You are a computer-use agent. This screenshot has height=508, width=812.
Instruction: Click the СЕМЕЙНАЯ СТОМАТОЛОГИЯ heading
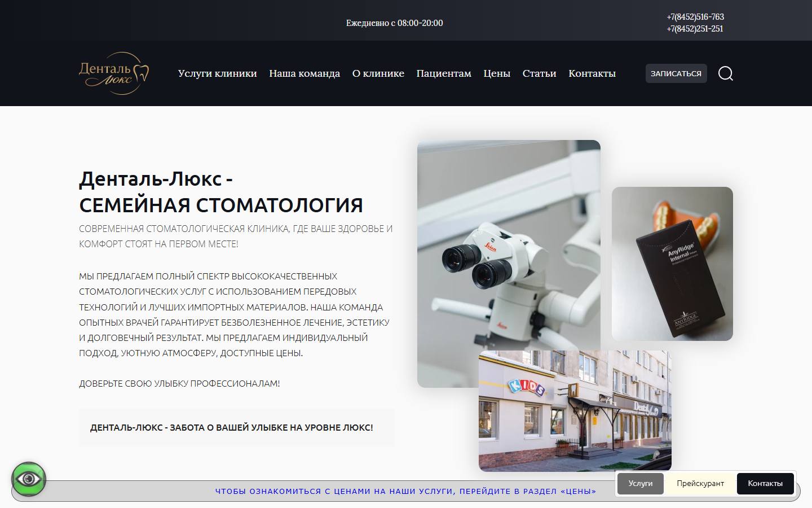[221, 205]
